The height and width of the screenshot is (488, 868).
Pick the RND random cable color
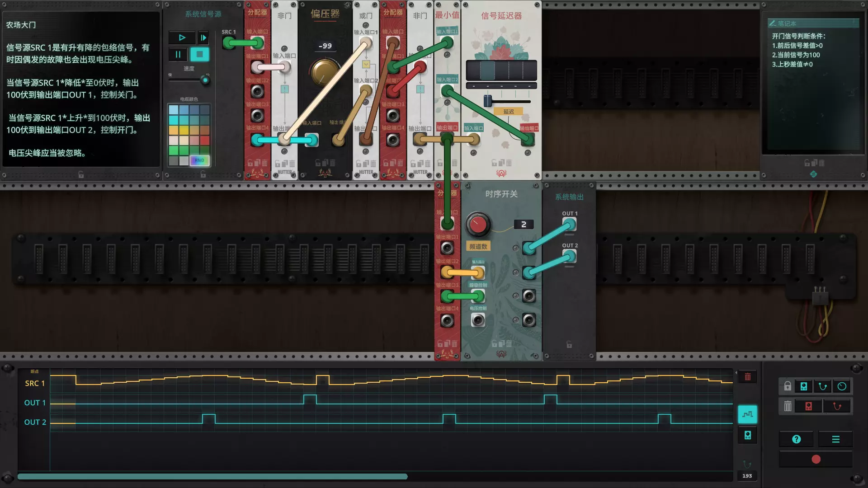point(199,160)
